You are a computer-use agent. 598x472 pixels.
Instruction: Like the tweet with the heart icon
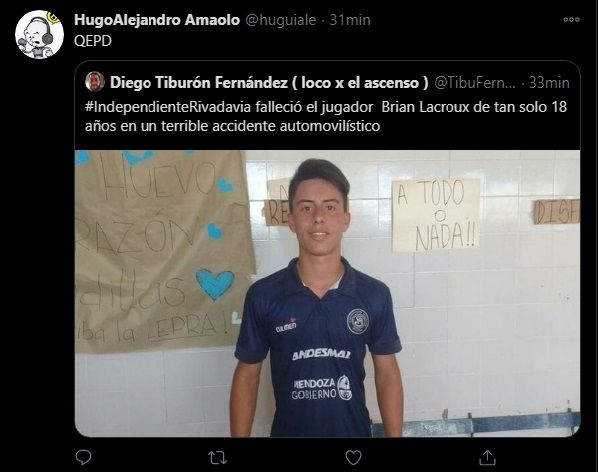[x=353, y=458]
